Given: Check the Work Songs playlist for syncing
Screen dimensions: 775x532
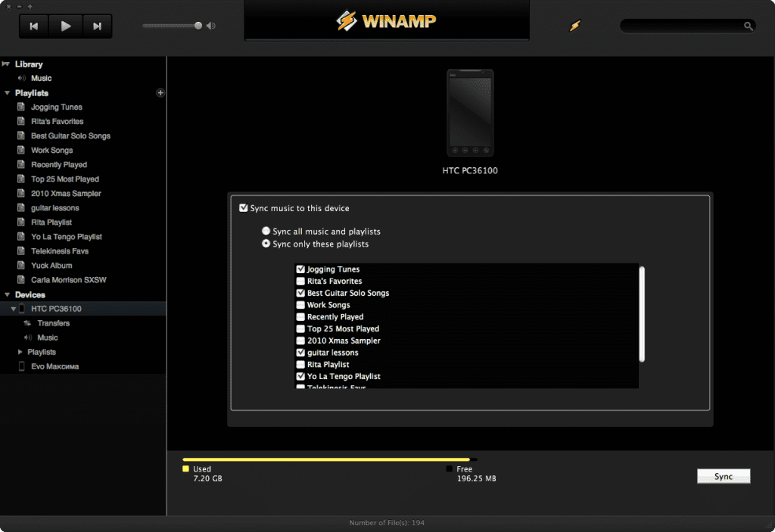Looking at the screenshot, I should (x=299, y=305).
